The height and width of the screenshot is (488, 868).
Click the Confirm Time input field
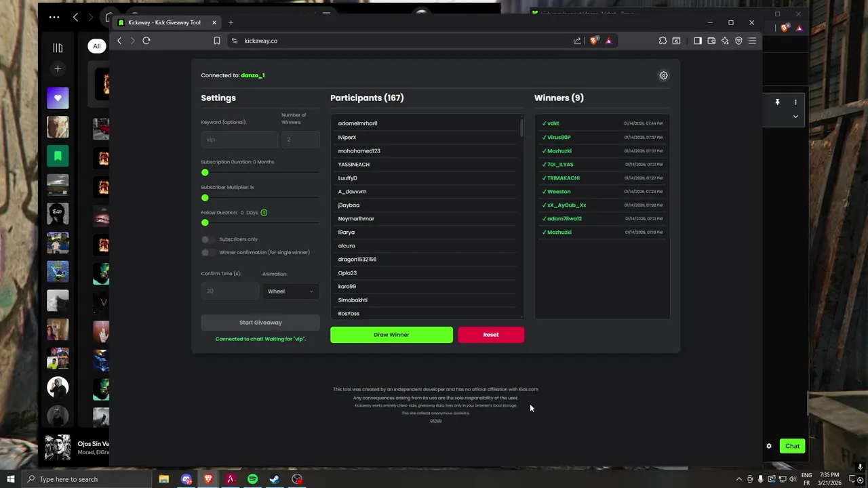pos(229,291)
